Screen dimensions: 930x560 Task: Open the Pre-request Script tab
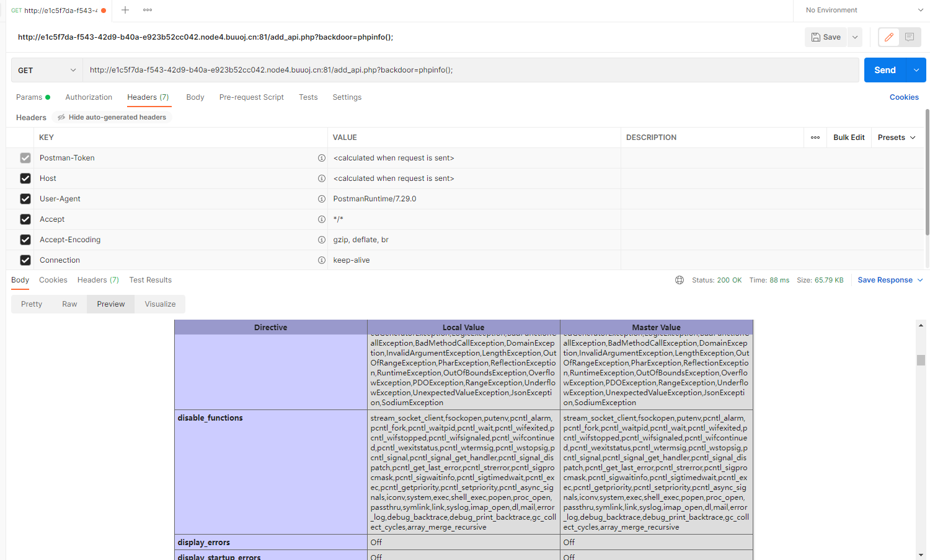click(252, 97)
